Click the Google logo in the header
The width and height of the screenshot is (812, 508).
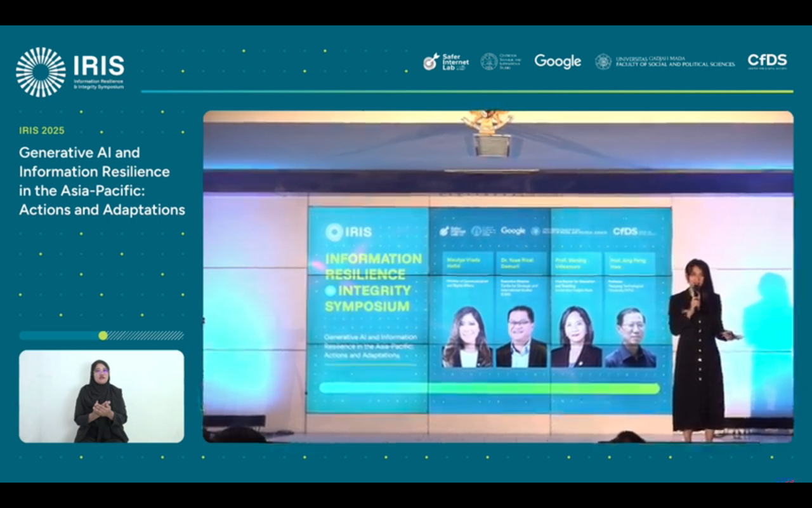coord(558,62)
